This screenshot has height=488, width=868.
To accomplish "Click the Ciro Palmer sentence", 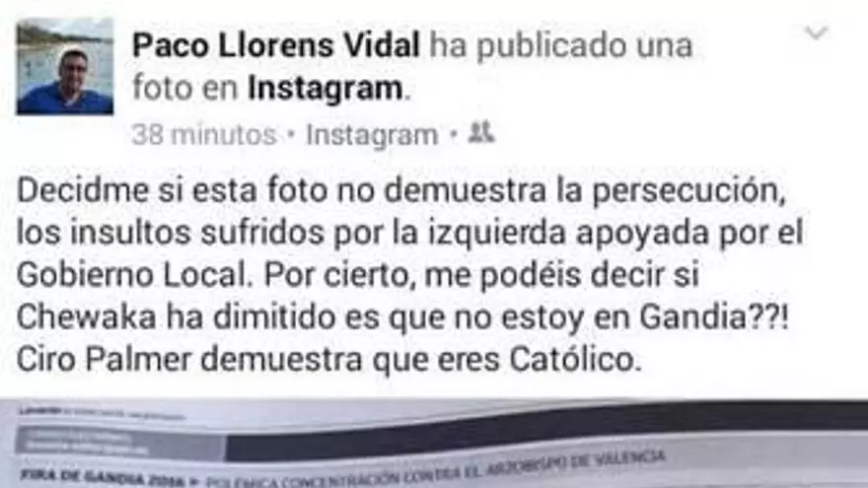I will click(x=328, y=360).
